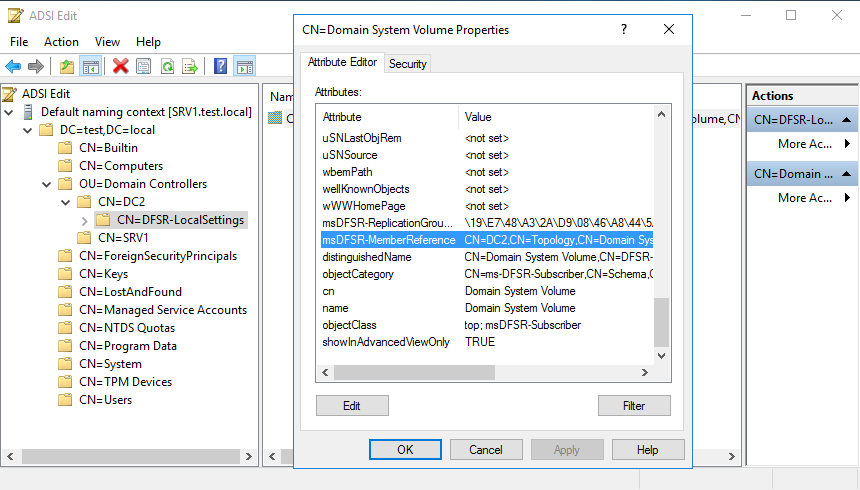Image resolution: width=860 pixels, height=490 pixels.
Task: Collapse the OU=Domain Controllers node
Action: point(47,184)
